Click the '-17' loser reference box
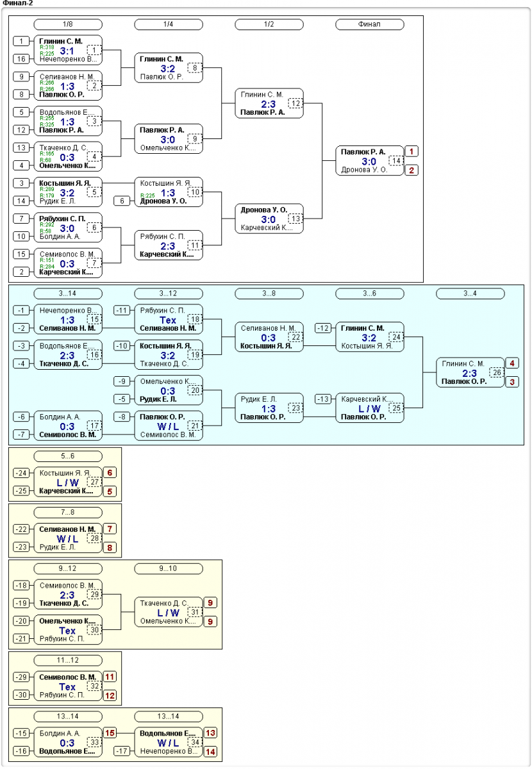 [123, 751]
